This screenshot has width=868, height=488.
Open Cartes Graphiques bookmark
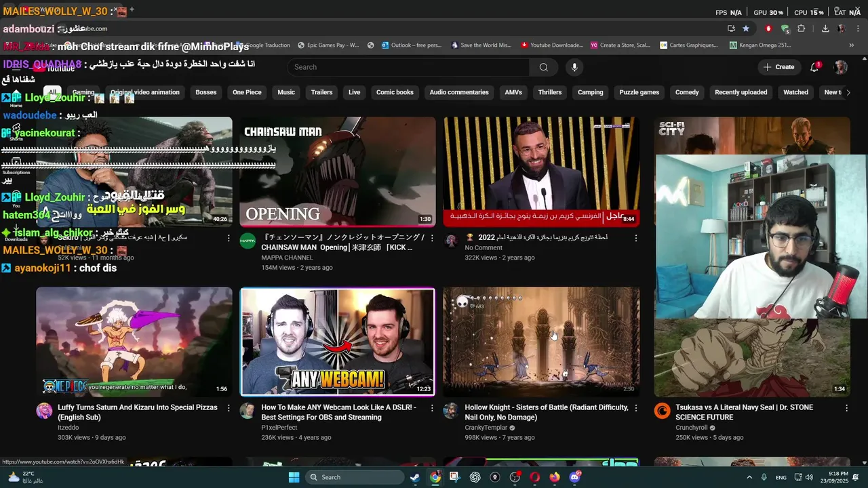point(688,45)
